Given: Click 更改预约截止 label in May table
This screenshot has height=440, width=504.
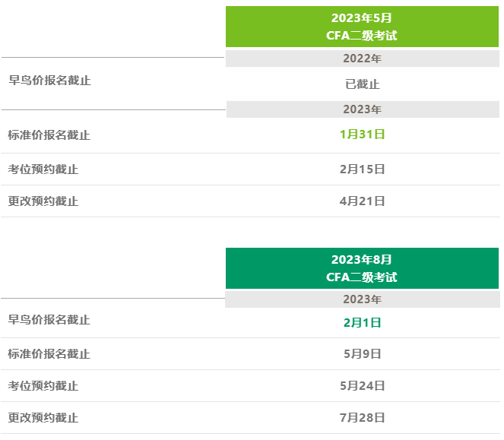Looking at the screenshot, I should 43,201.
